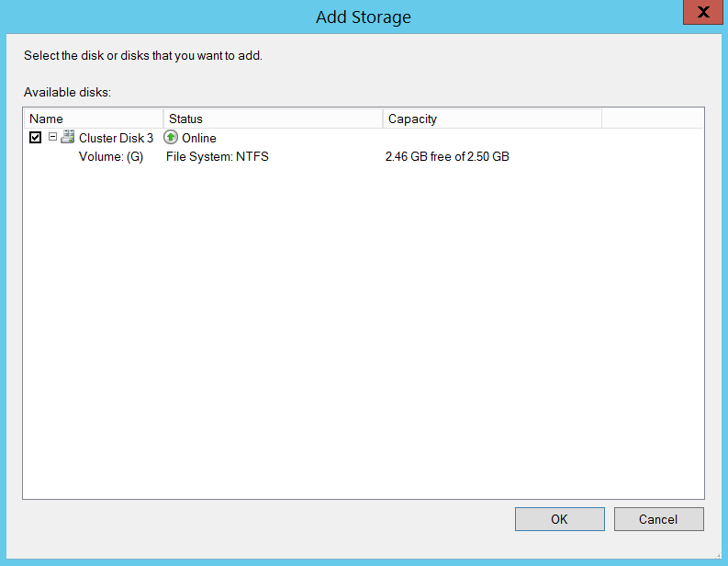Close the Add Storage dialog
Screen dimensions: 728x566
701,13
